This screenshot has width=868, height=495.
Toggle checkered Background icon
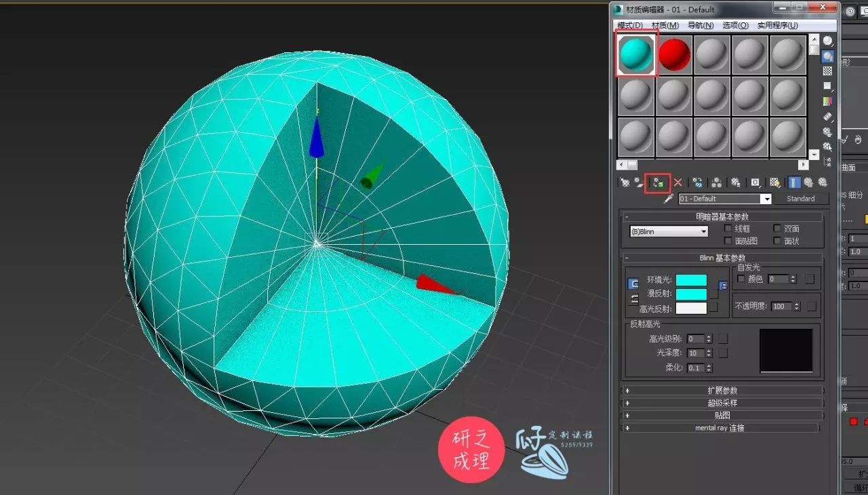(827, 71)
